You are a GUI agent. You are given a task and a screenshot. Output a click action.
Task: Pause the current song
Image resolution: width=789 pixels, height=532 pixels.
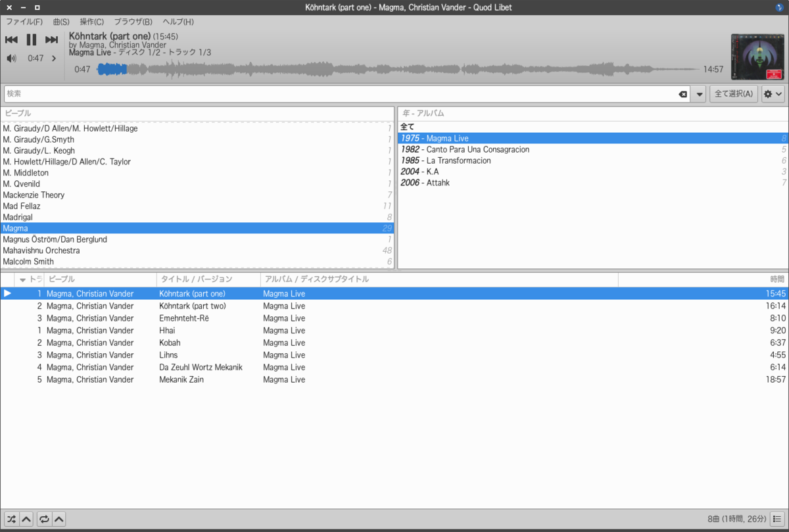coord(31,40)
